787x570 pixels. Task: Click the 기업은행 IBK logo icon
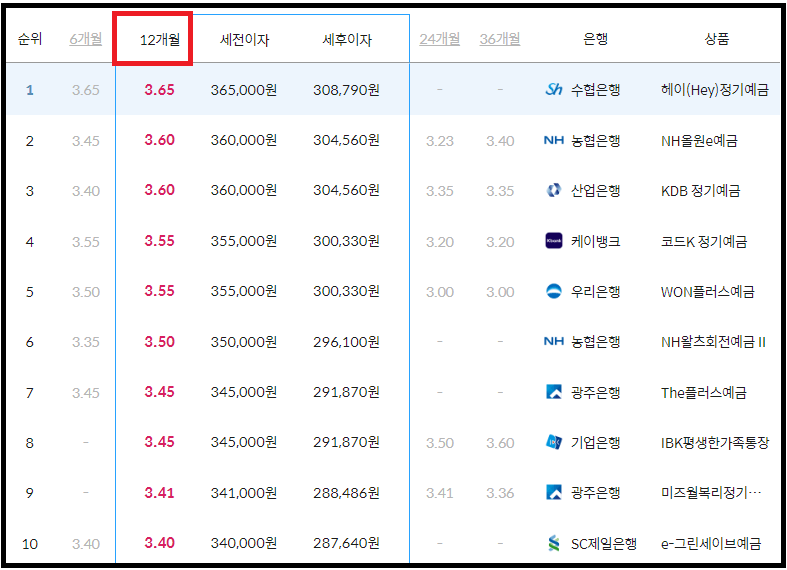pyautogui.click(x=554, y=442)
